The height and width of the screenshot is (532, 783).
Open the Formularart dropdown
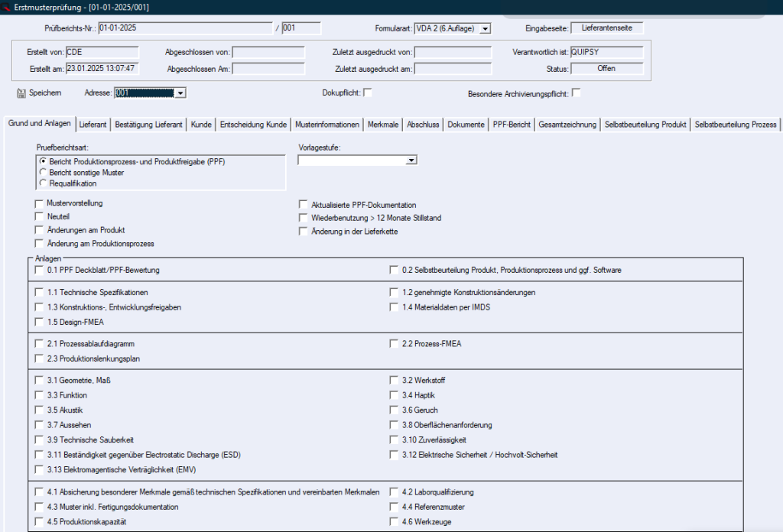(x=485, y=29)
